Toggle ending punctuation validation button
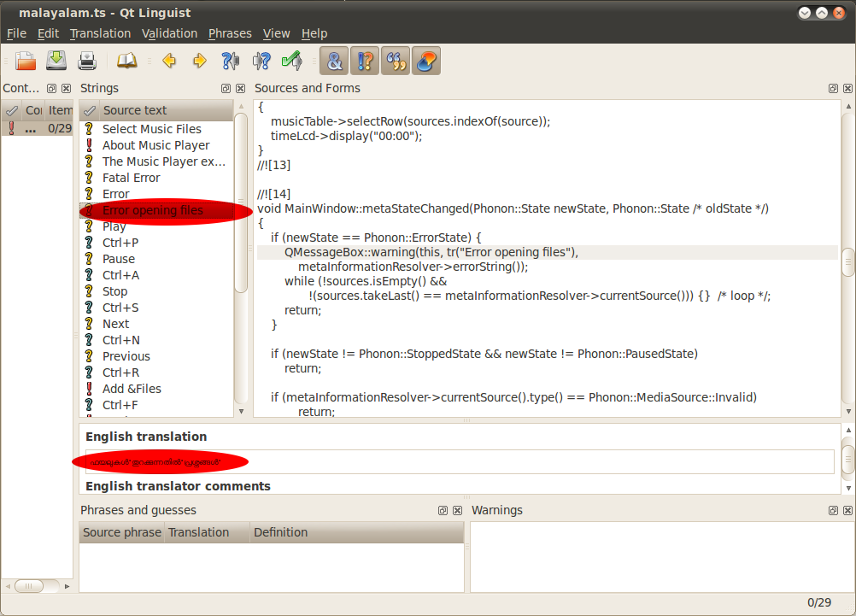The height and width of the screenshot is (616, 856). [x=366, y=61]
